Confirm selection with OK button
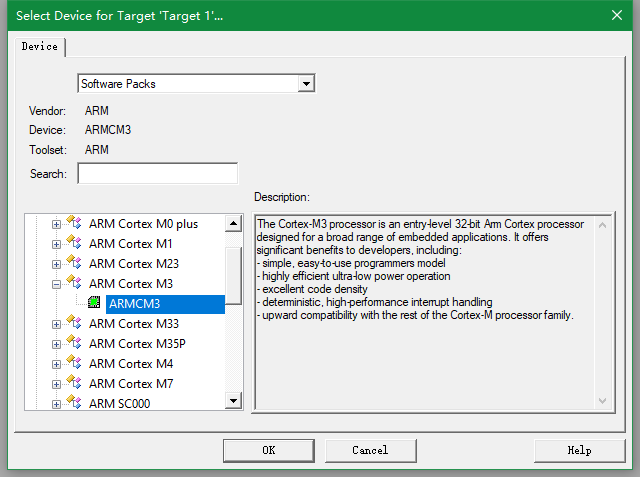640x477 pixels. 269,450
